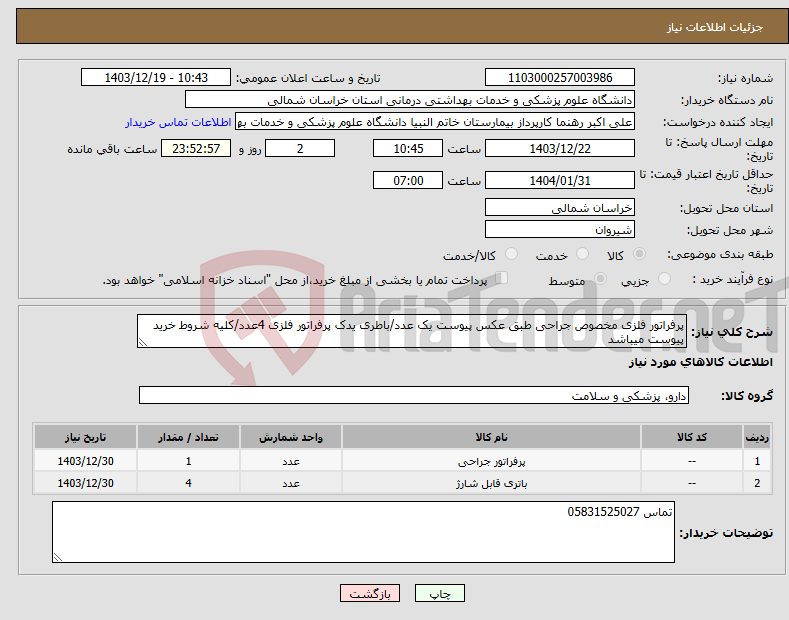The image size is (789, 620).
Task: Click the delivery province field خراسان شمالی
Action: (560, 207)
